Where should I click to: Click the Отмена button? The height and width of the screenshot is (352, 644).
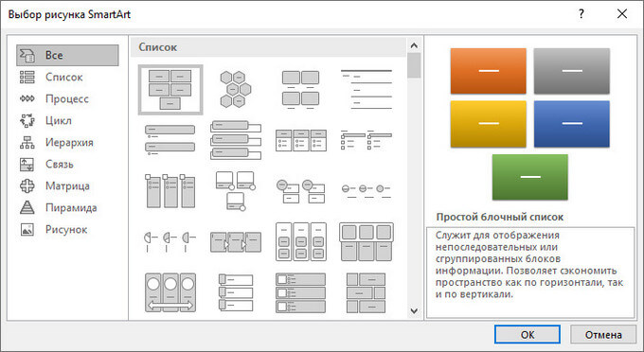point(603,334)
